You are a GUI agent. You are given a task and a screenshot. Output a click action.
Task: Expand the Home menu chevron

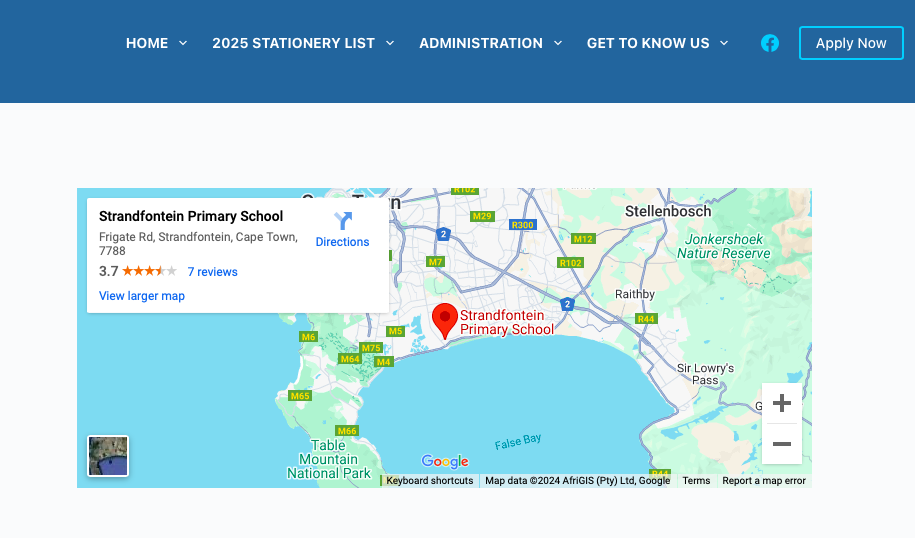pos(183,43)
